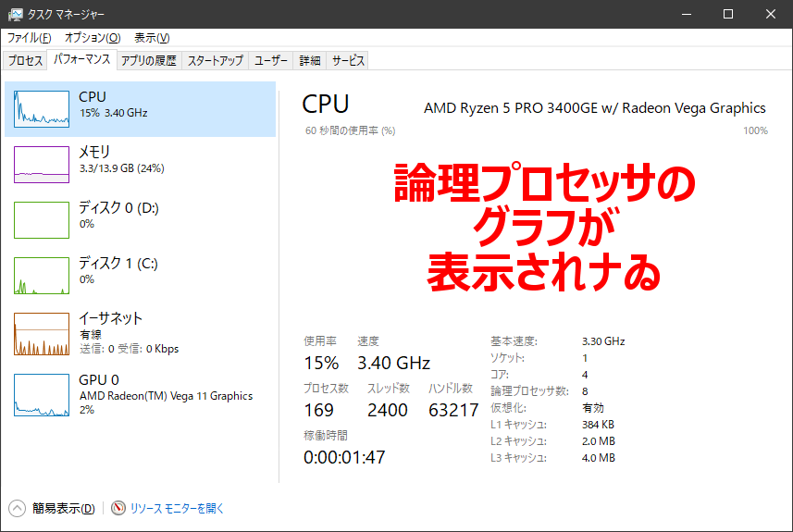Click the L3 キャッシュ 4.0 MB value
Screen dimensions: 793x532
point(599,458)
